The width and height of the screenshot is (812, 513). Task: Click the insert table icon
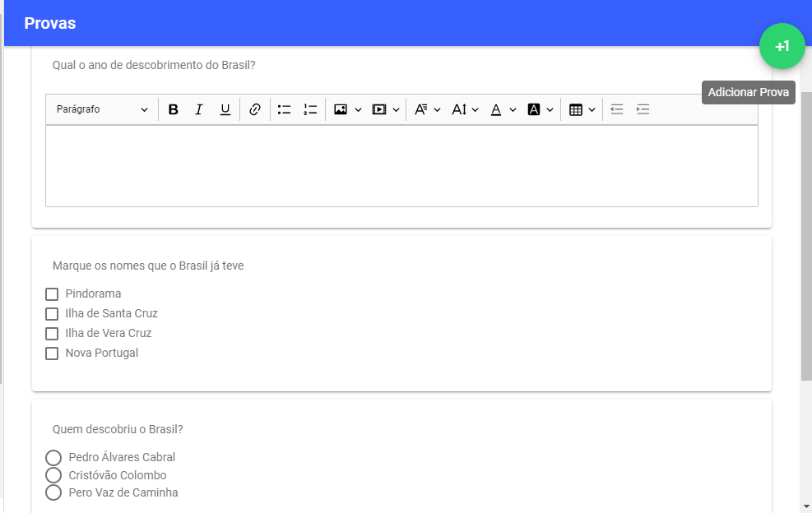tap(575, 109)
